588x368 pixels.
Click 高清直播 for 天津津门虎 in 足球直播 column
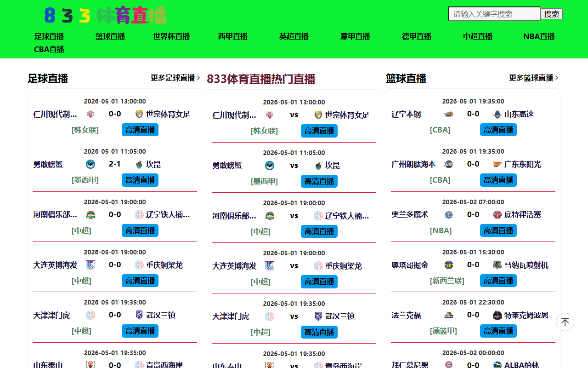click(140, 331)
